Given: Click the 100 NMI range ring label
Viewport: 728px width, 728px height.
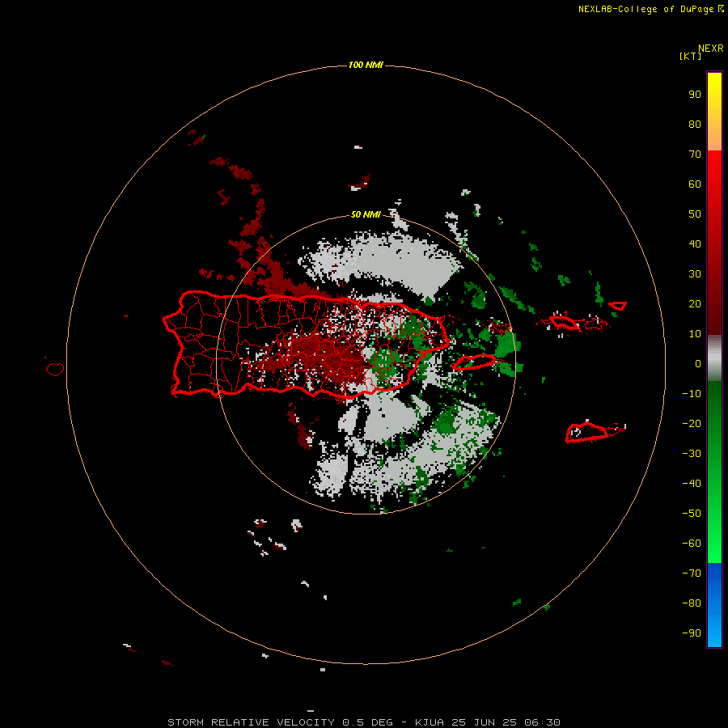Looking at the screenshot, I should (x=366, y=65).
